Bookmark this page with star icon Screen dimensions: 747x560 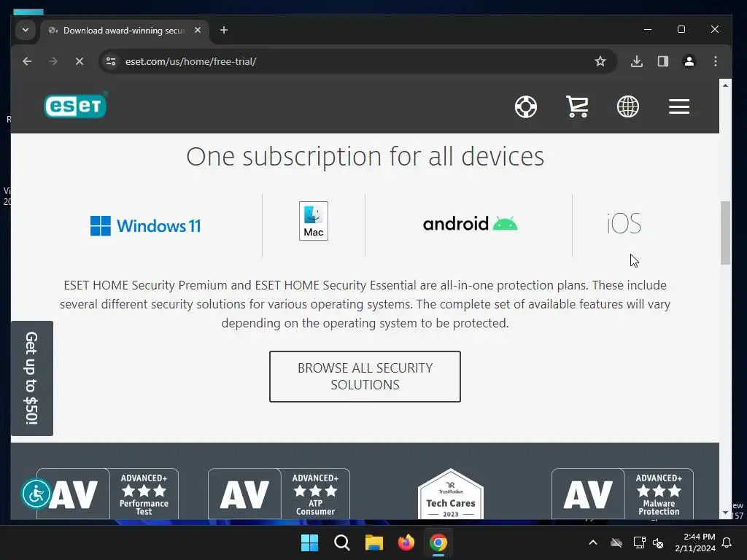pos(600,61)
